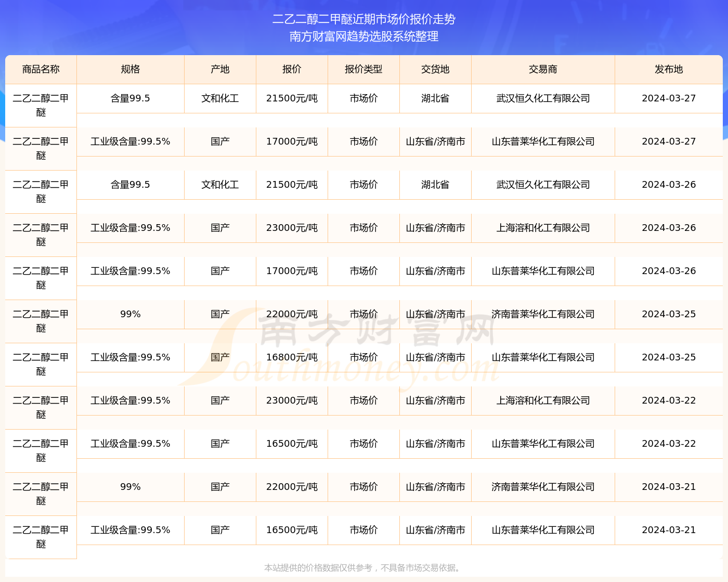Viewport: 728px width, 582px height.
Task: Click 含量99.5 spec in the 2024-03-26 row
Action: pos(131,185)
